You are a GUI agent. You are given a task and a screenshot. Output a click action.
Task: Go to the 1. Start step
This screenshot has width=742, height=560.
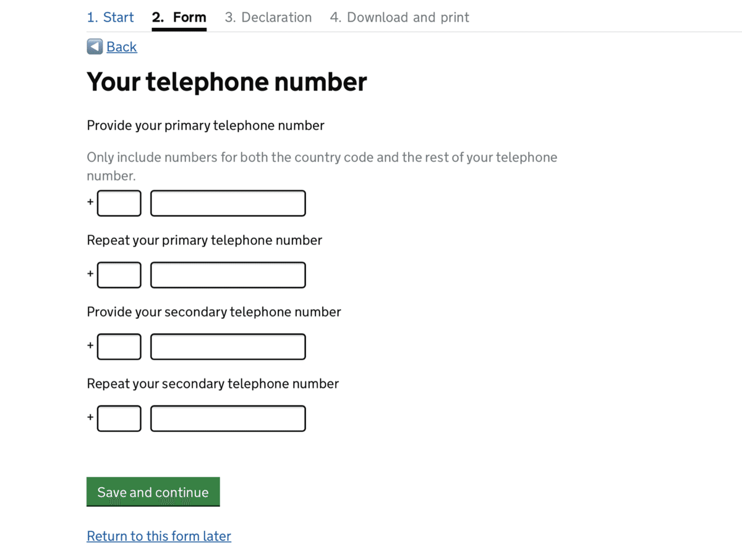coord(110,17)
